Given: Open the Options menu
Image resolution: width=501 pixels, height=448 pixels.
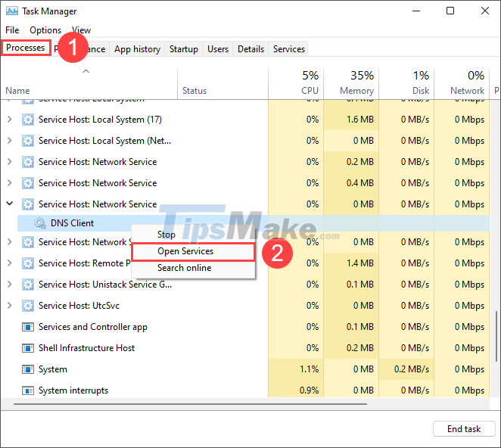Looking at the screenshot, I should (x=45, y=30).
